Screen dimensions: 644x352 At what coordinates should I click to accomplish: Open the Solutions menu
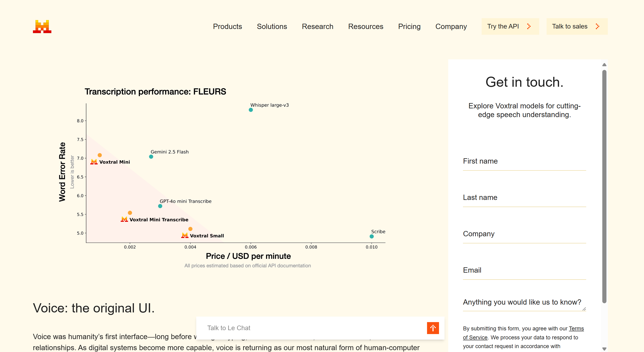click(272, 26)
